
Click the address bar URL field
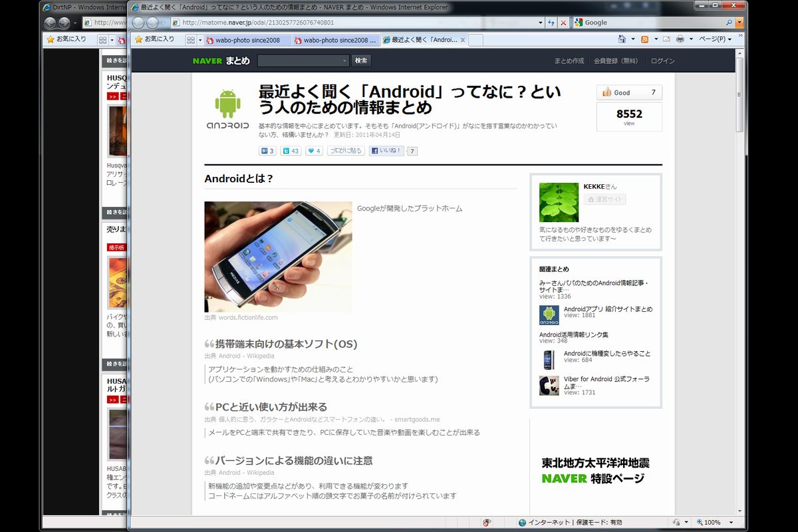point(352,23)
